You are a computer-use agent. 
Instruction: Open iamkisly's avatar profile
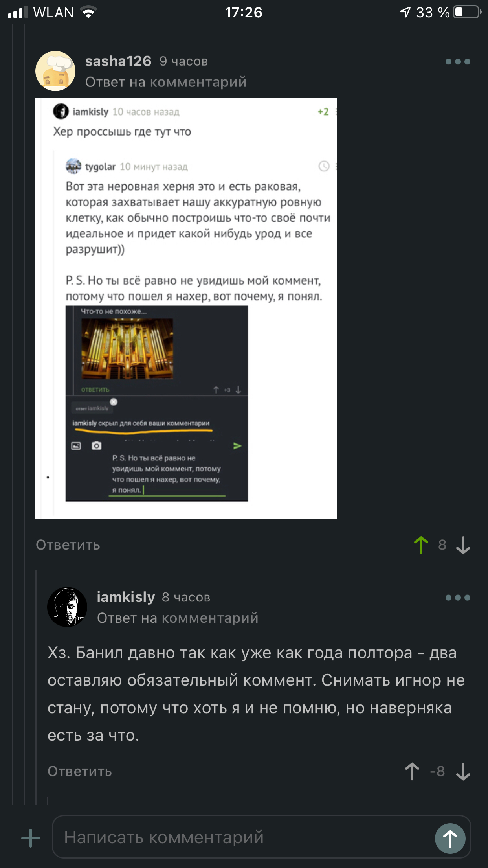(x=67, y=607)
